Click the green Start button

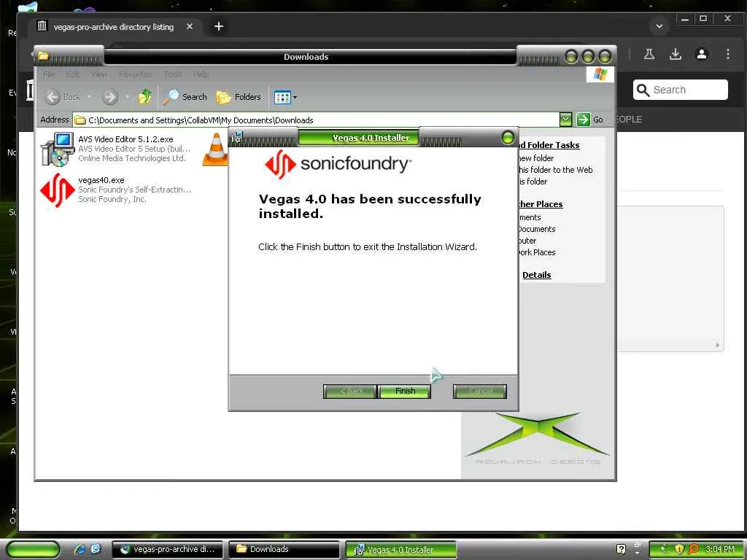tap(33, 549)
